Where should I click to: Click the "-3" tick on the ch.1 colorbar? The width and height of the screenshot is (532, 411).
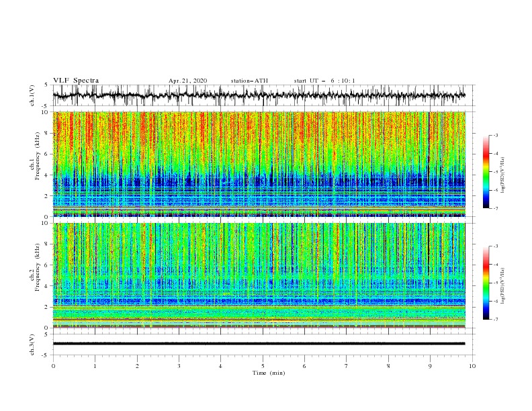coord(496,135)
